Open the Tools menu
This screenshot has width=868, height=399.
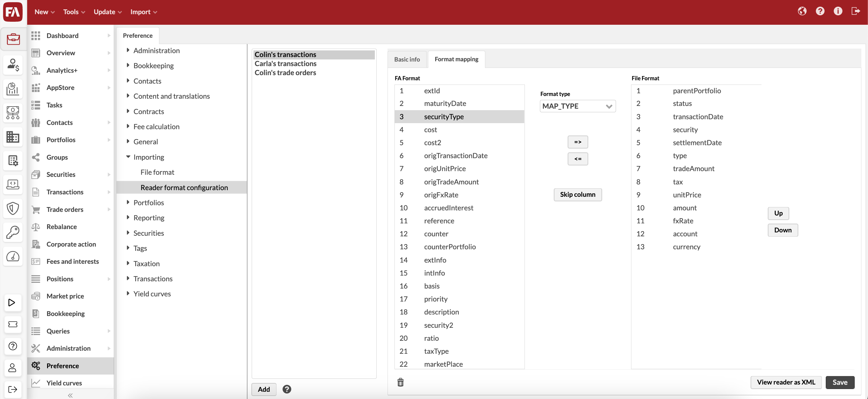click(74, 12)
